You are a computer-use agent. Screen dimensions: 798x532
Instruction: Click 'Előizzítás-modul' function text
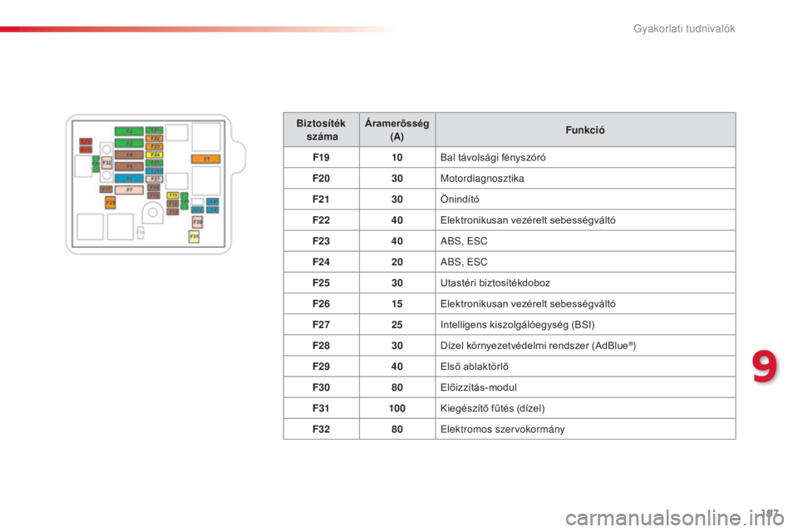(479, 387)
